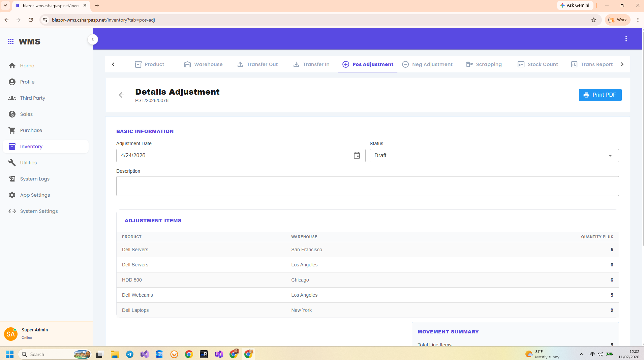
Task: Click the System Logs icon
Action: [x=12, y=179]
